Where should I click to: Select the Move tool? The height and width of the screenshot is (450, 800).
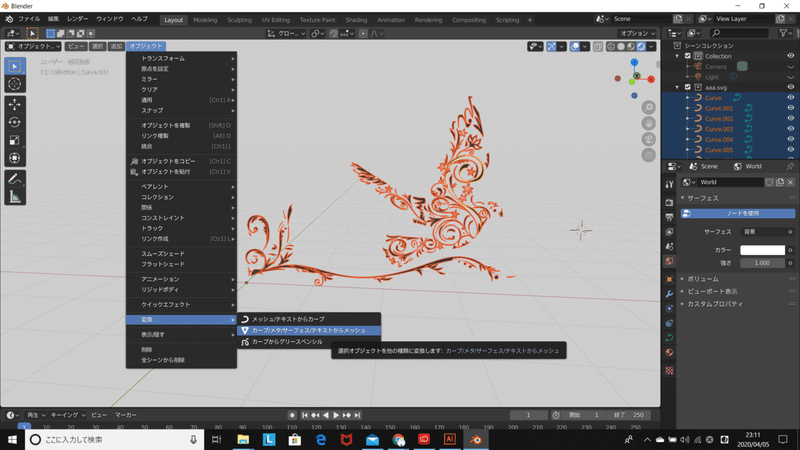[14, 105]
